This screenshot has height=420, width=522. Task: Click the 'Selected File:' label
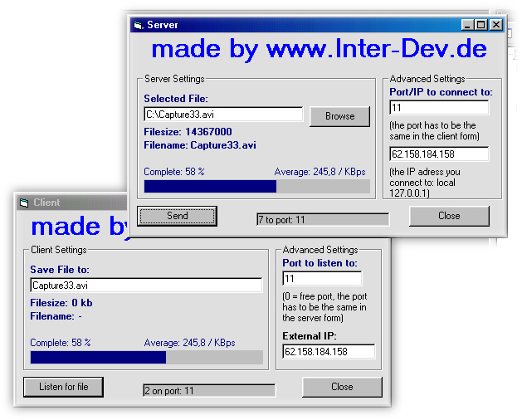pyautogui.click(x=176, y=99)
